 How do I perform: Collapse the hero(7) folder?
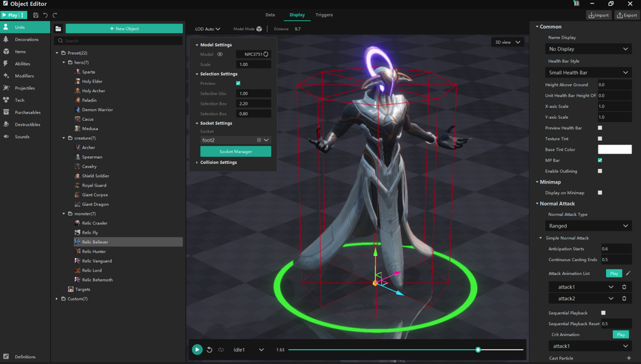point(64,63)
